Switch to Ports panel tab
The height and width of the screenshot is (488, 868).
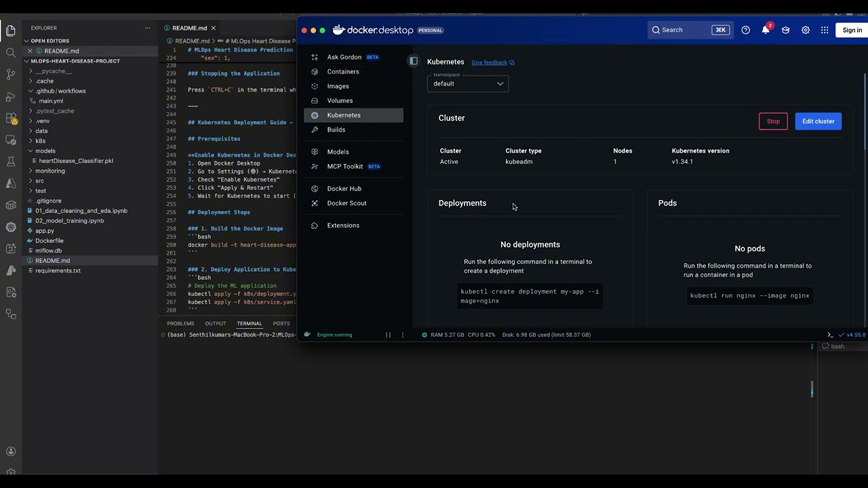[x=281, y=323]
